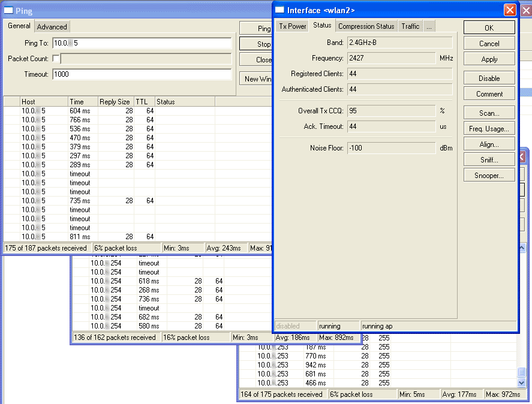Click scrollbar thumb in bottom ping window
Viewport: 532px width, 404px height.
(521, 372)
